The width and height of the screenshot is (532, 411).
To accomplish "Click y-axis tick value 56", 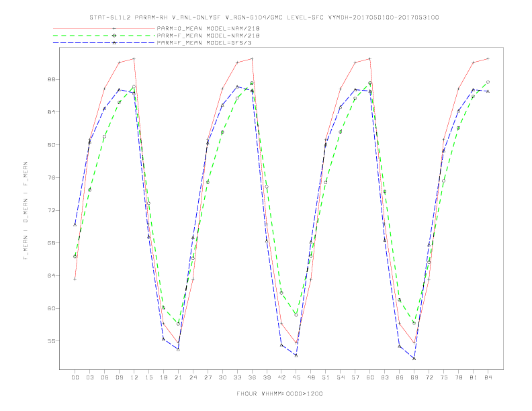I will 51,340.
